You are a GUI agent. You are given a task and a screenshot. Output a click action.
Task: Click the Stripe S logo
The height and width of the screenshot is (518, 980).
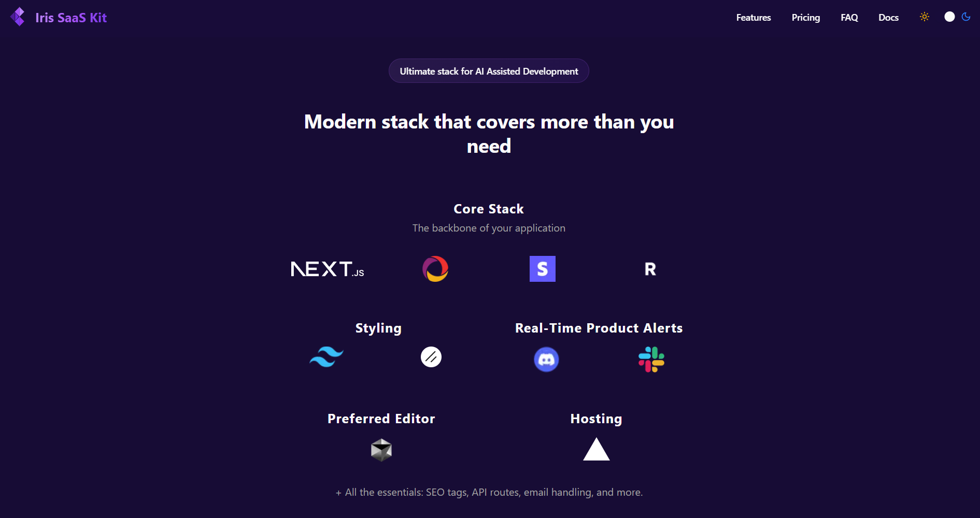543,269
